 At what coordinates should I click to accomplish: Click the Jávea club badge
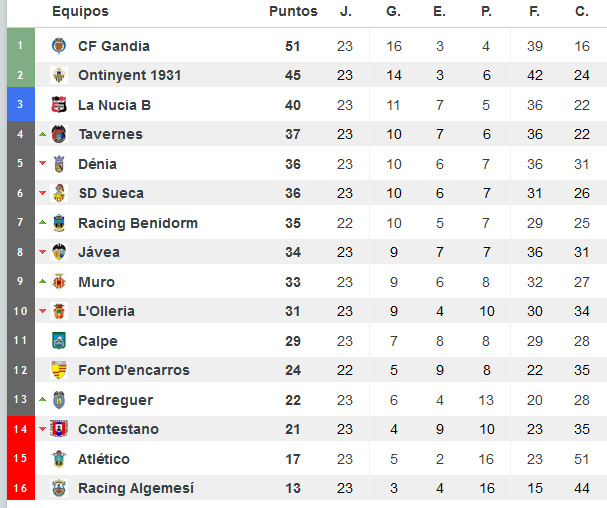[x=58, y=252]
